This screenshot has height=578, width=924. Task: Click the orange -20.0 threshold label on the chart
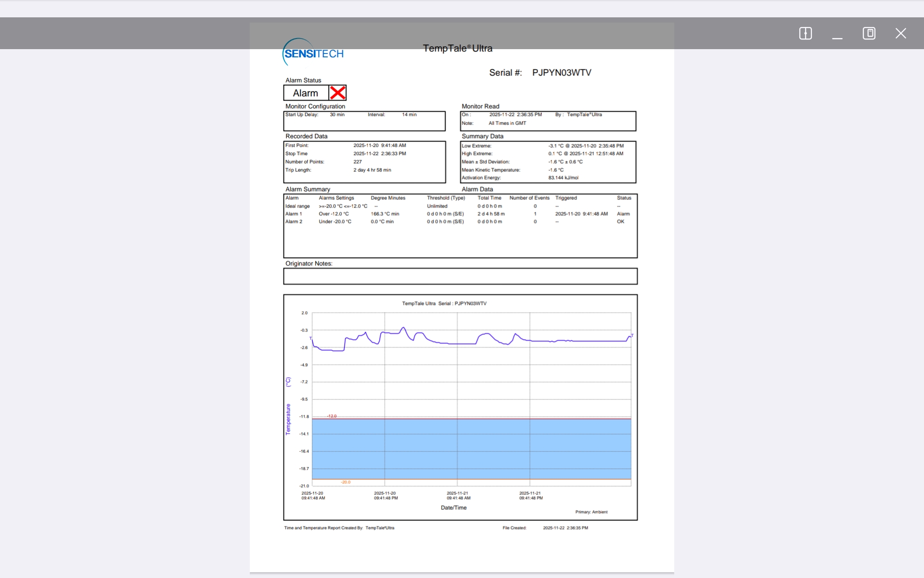point(346,482)
